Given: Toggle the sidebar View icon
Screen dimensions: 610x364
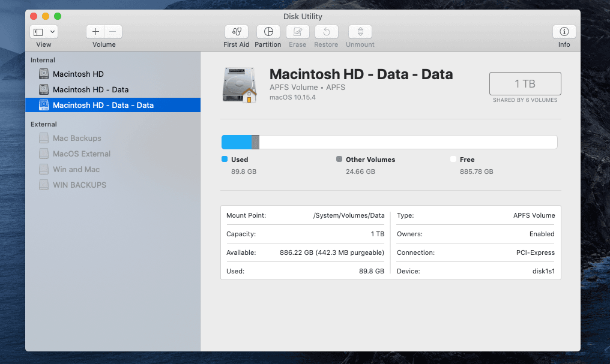Looking at the screenshot, I should 38,32.
